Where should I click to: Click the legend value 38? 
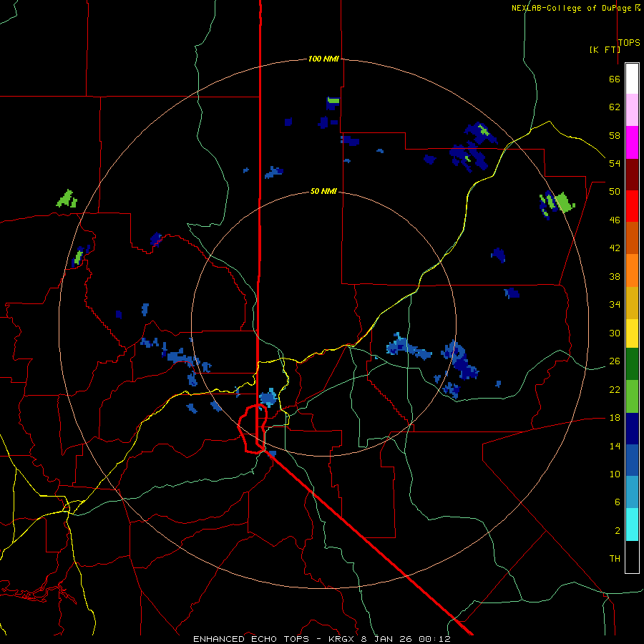(x=615, y=276)
